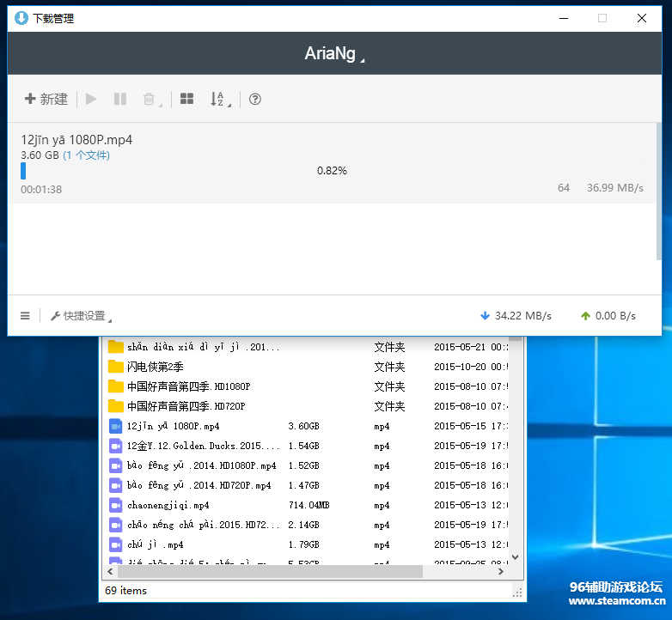Click the help question mark icon
This screenshot has height=620, width=672.
coord(255,100)
